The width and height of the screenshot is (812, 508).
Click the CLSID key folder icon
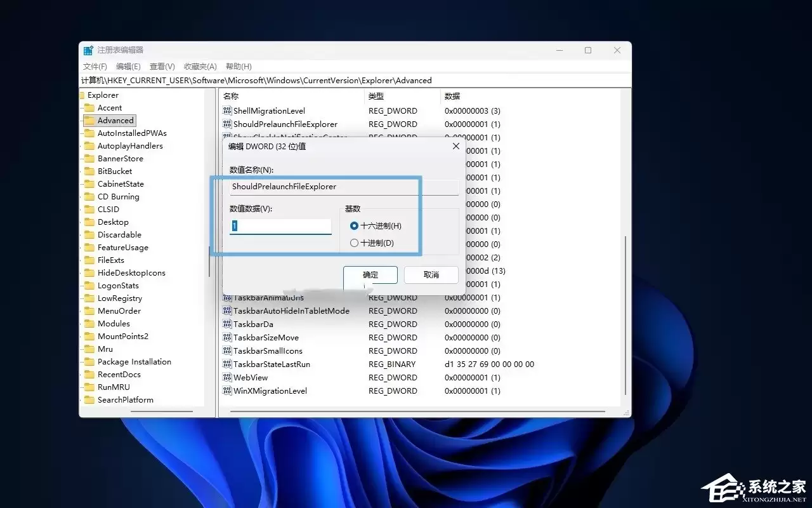pos(89,209)
